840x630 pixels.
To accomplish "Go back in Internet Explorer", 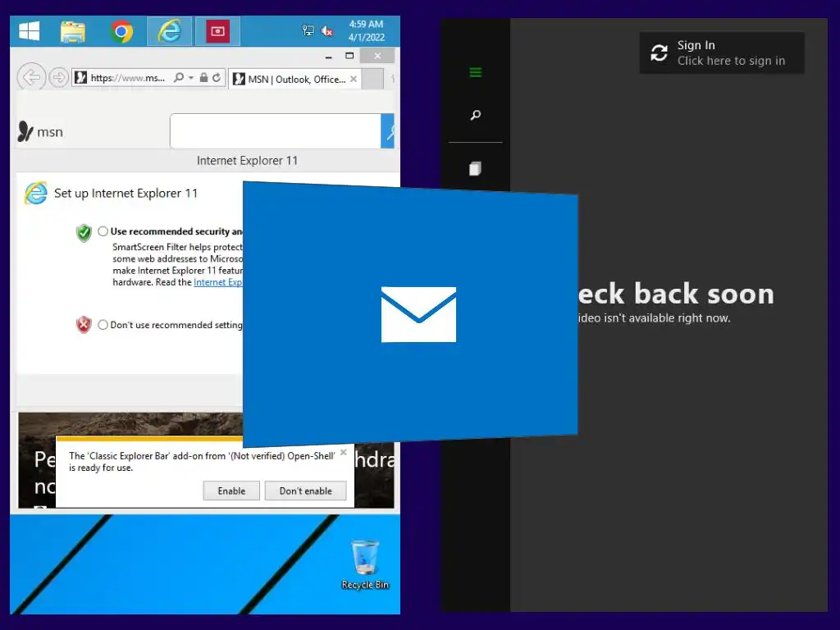I will coord(31,78).
